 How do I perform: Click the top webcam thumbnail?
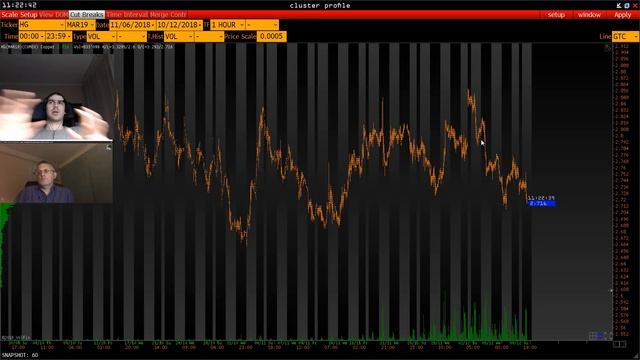point(56,97)
